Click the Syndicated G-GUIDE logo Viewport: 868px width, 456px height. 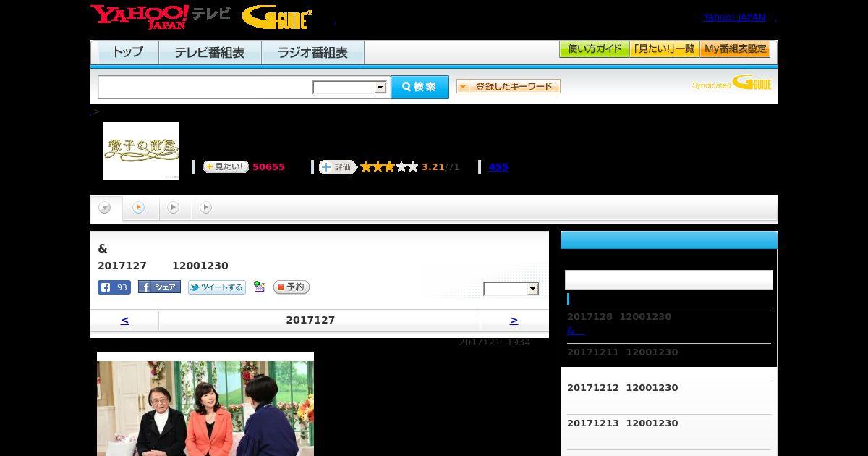pyautogui.click(x=732, y=83)
